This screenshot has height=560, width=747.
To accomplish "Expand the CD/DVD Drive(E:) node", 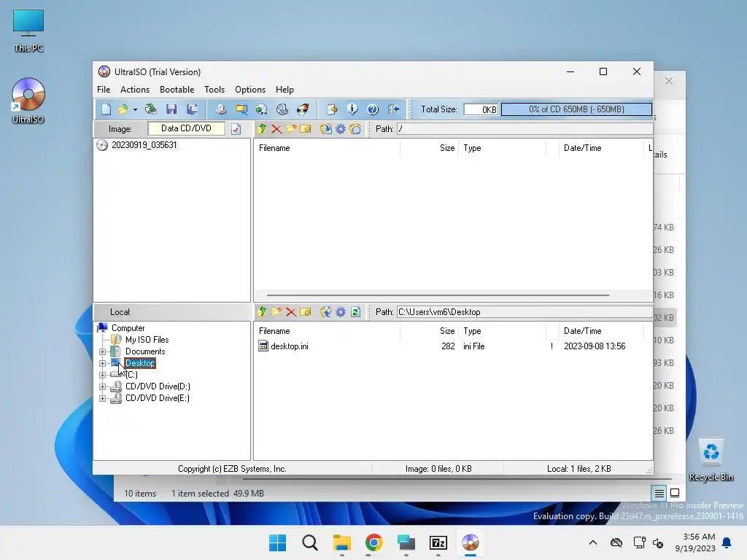I will click(102, 399).
